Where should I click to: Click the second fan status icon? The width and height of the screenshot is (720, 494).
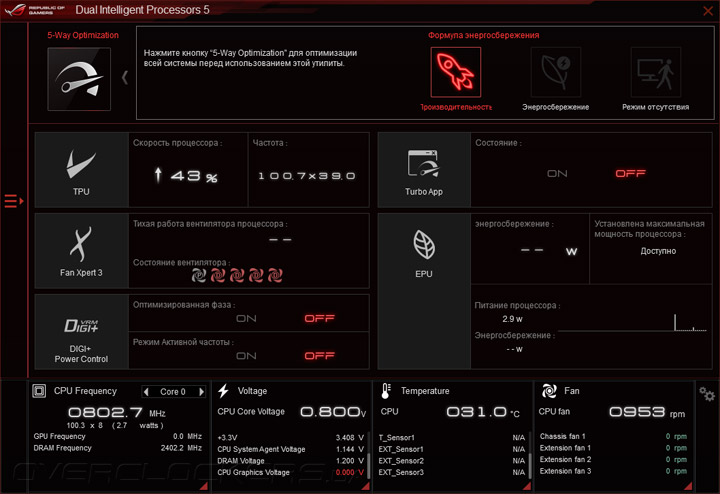pyautogui.click(x=218, y=275)
